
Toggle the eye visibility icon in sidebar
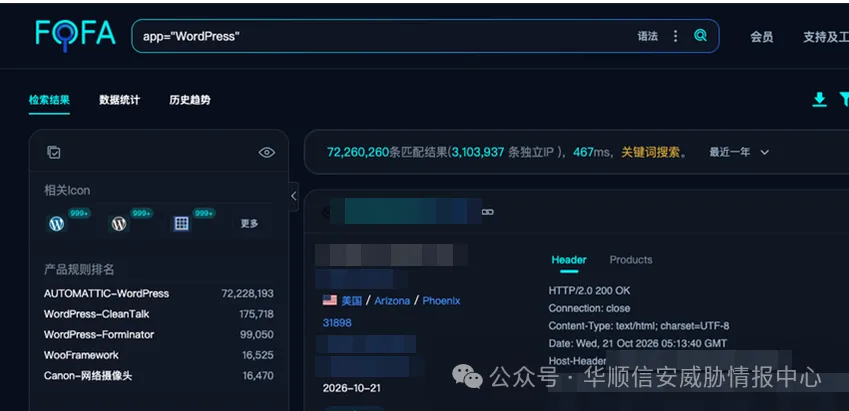(x=266, y=153)
